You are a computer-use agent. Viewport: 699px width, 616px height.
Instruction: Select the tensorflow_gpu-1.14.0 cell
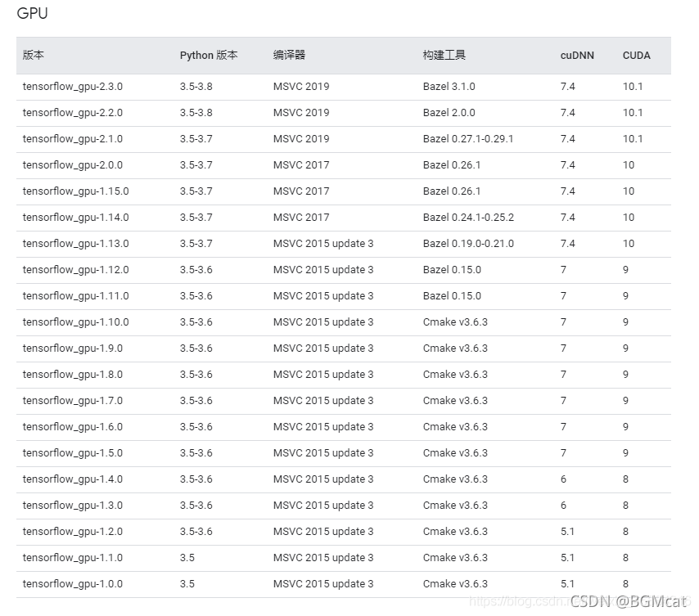click(x=76, y=218)
